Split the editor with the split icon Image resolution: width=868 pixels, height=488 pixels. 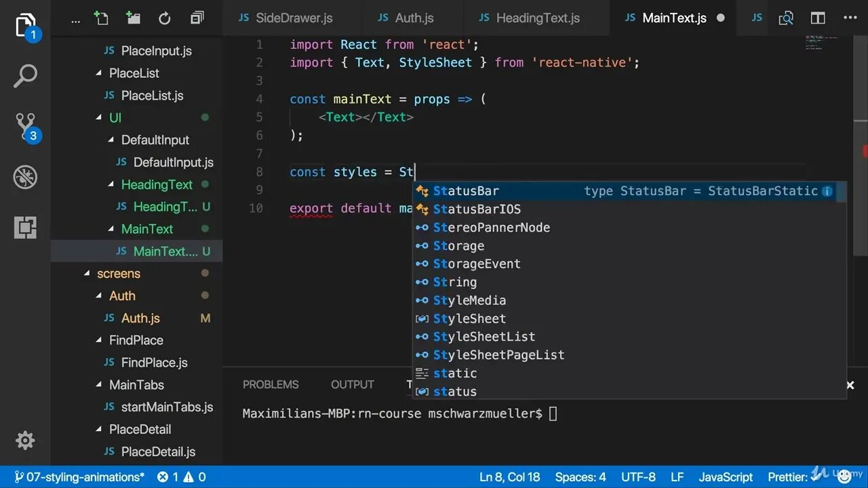818,18
